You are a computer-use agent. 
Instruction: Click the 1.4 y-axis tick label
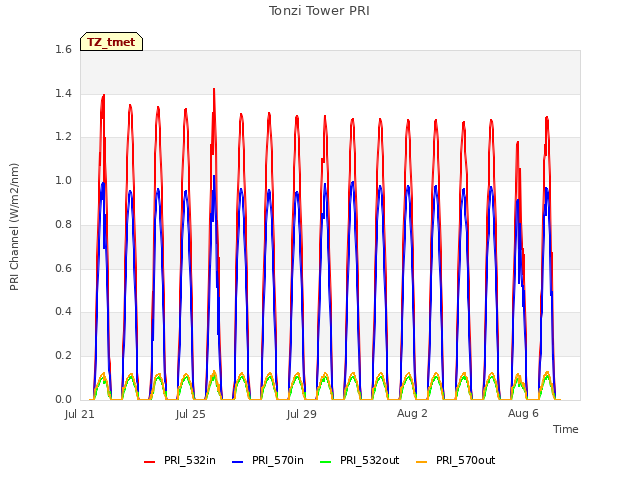[63, 93]
